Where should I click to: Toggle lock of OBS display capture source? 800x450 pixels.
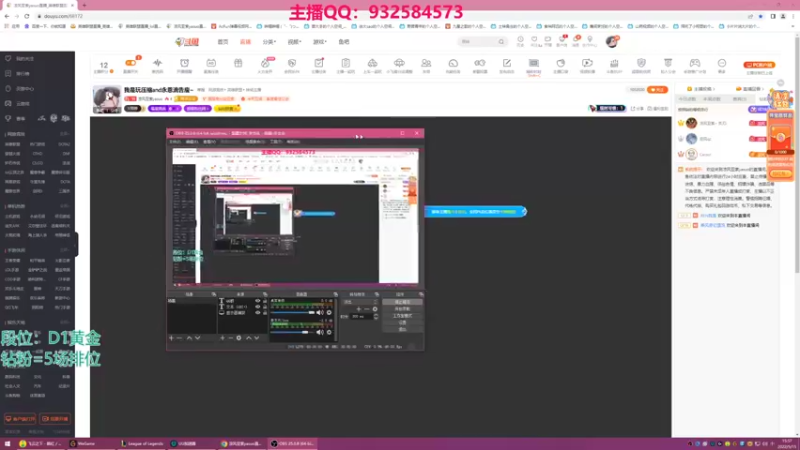pos(264,312)
